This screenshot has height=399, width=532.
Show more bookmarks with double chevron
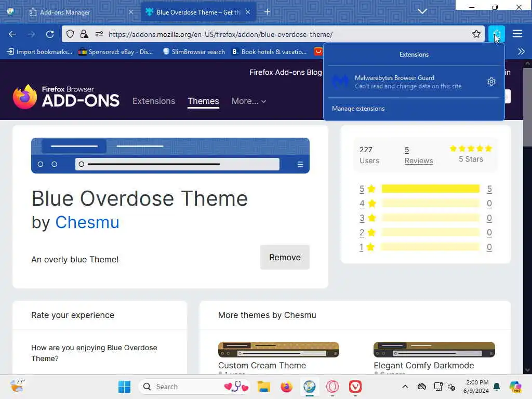point(522,51)
